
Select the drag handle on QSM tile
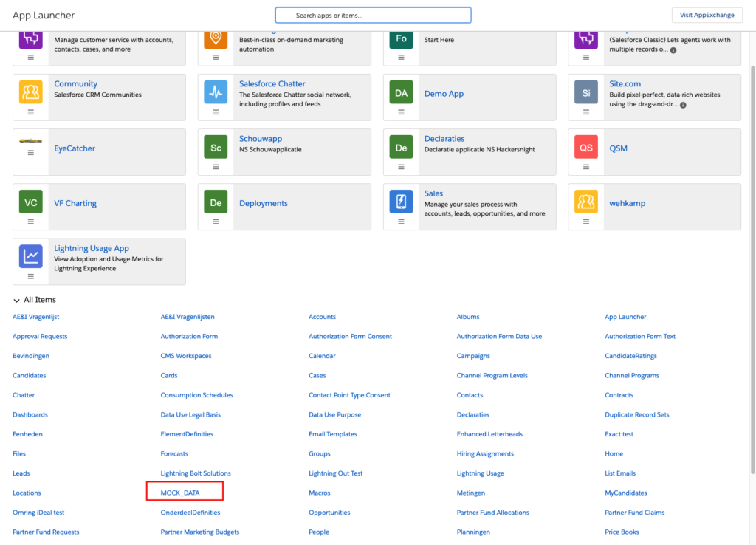pos(585,167)
